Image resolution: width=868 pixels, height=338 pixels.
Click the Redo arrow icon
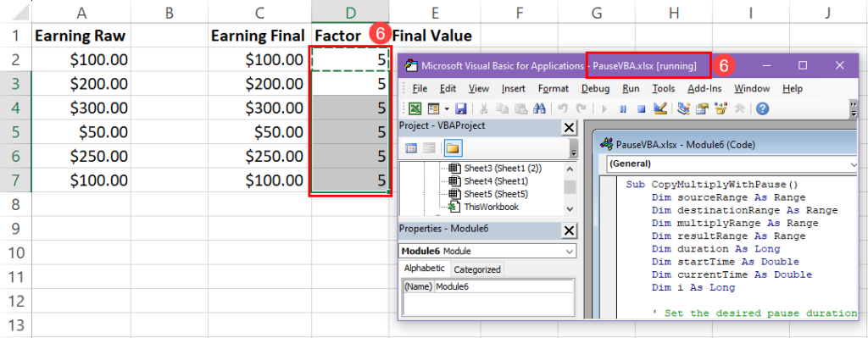(581, 108)
